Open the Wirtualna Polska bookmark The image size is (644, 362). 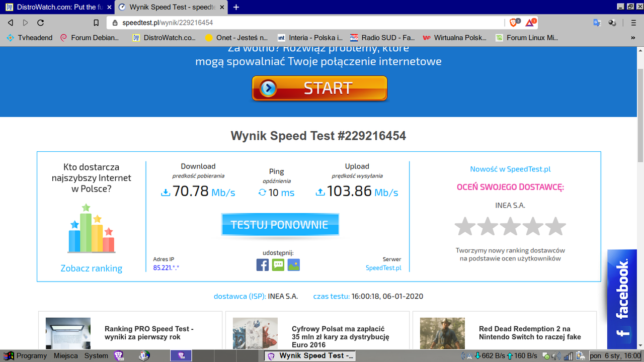pyautogui.click(x=455, y=38)
